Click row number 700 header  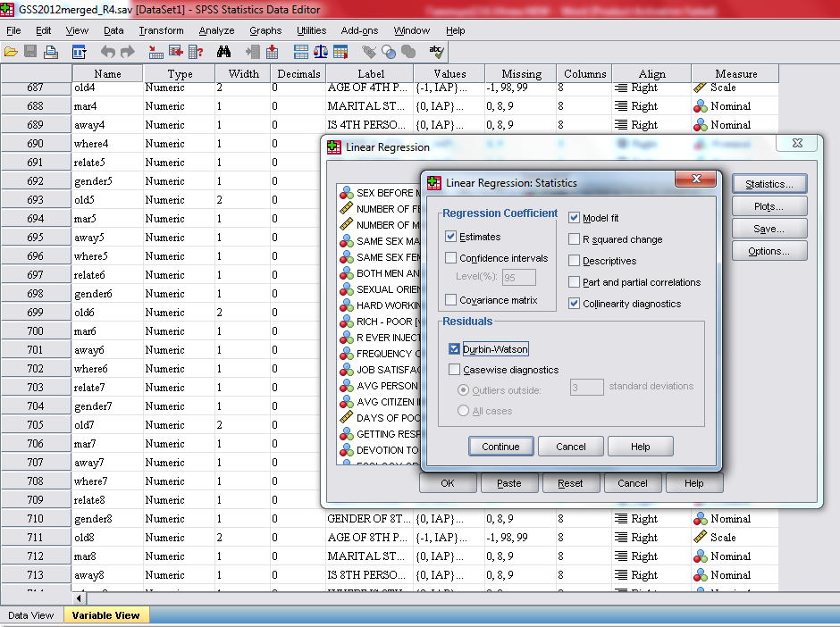coord(36,330)
